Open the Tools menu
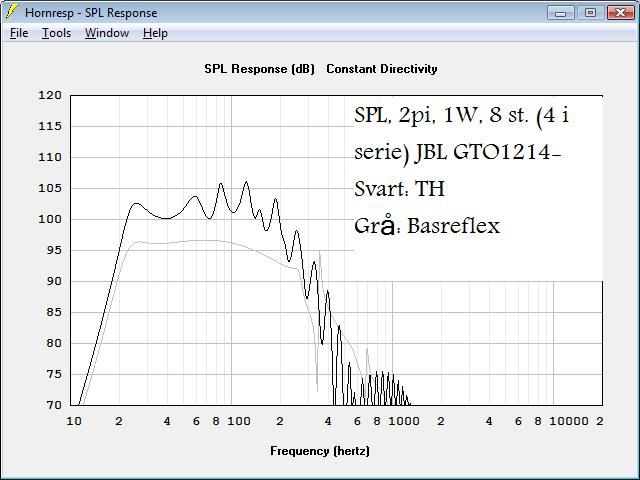640x480 pixels. tap(56, 33)
